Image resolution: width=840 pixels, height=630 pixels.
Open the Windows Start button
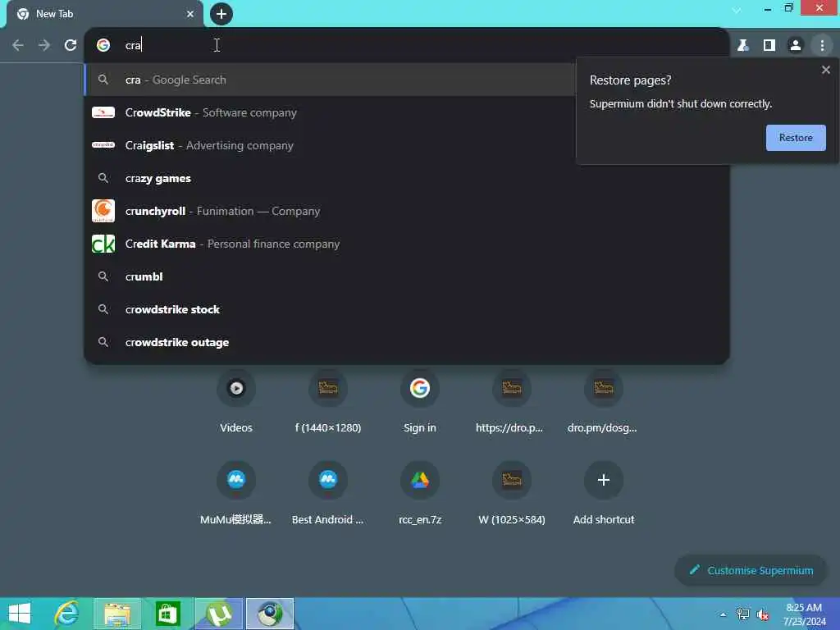pos(20,614)
